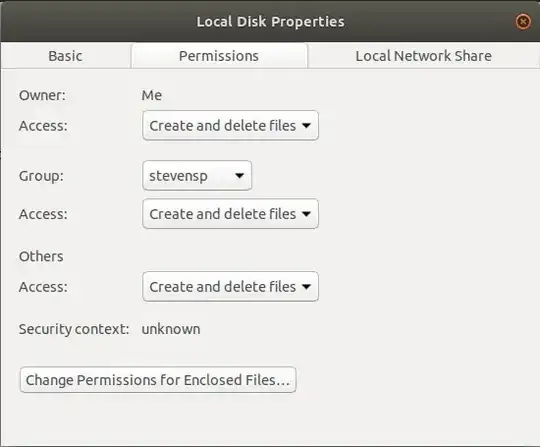Click the arrow icon on stevensp group selector

pos(239,176)
